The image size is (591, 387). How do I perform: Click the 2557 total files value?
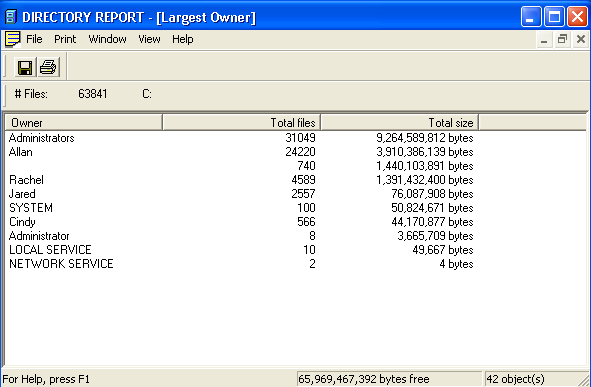303,194
